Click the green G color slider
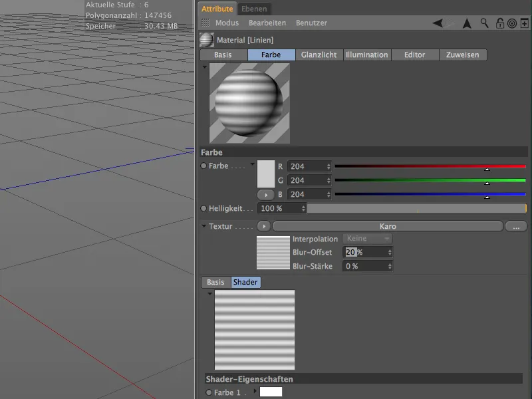532x399 pixels. point(430,180)
